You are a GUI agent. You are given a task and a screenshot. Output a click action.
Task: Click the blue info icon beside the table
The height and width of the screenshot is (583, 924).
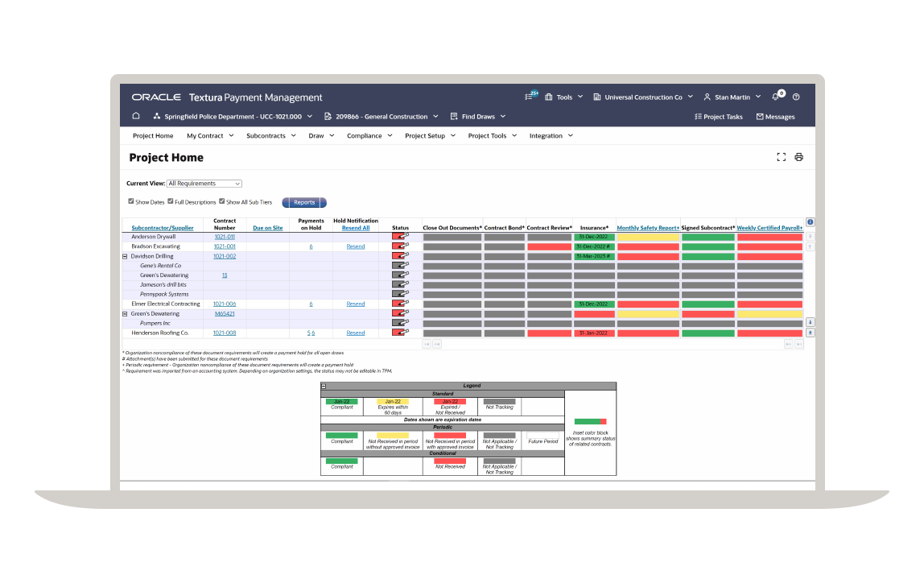tap(810, 221)
